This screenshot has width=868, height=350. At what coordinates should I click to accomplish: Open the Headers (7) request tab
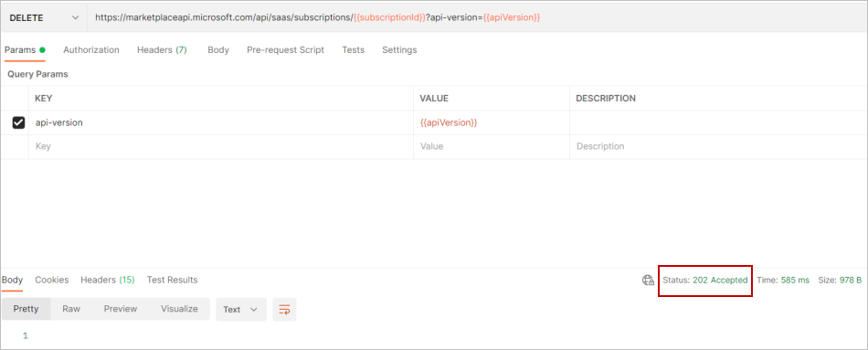162,50
